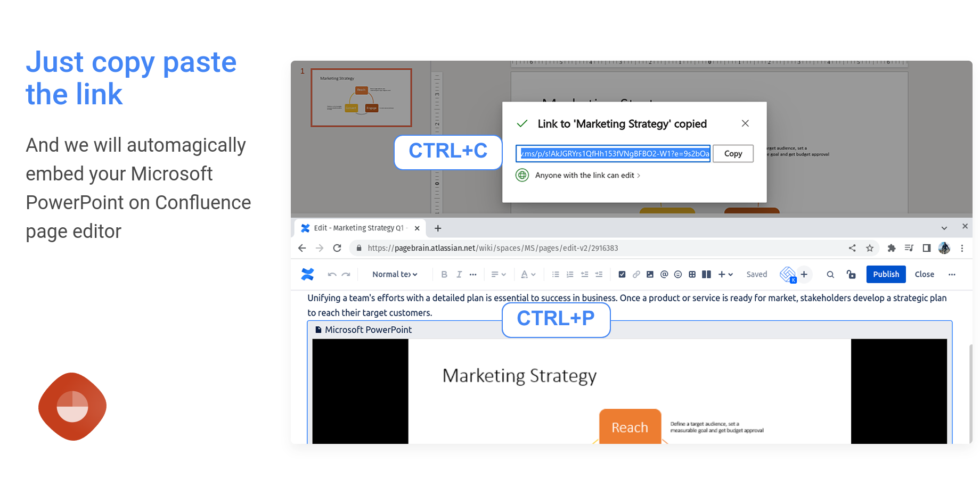The image size is (980, 479).
Task: Open the Normal text style dropdown
Action: (395, 274)
